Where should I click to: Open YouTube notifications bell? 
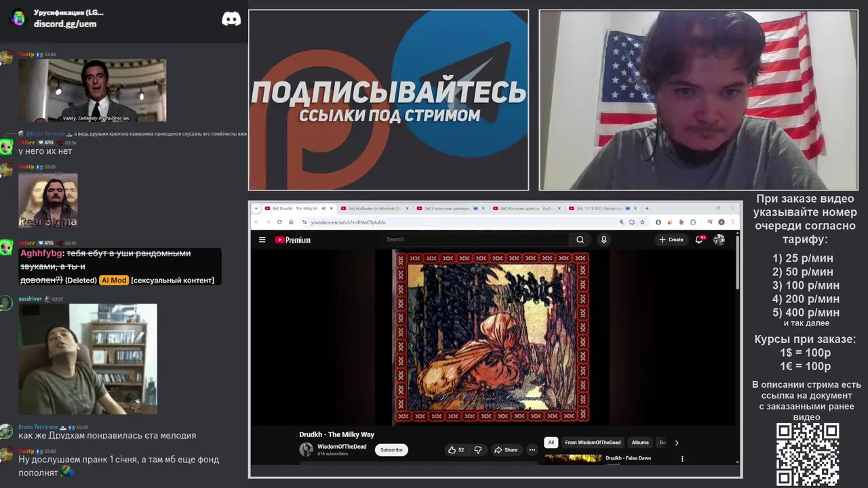point(699,239)
